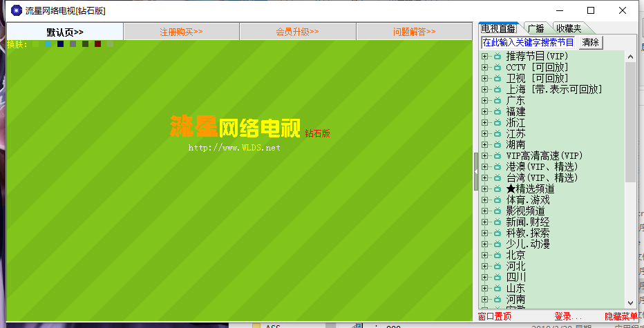Viewport: 644px width, 328px height.
Task: Open the 注册购买>> tab
Action: [x=181, y=32]
